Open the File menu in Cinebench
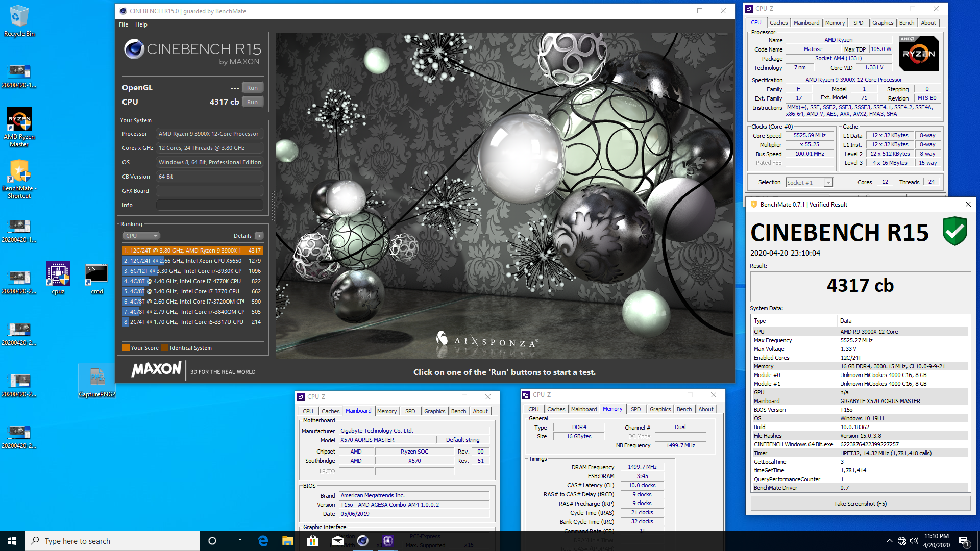The height and width of the screenshot is (551, 980). point(124,24)
